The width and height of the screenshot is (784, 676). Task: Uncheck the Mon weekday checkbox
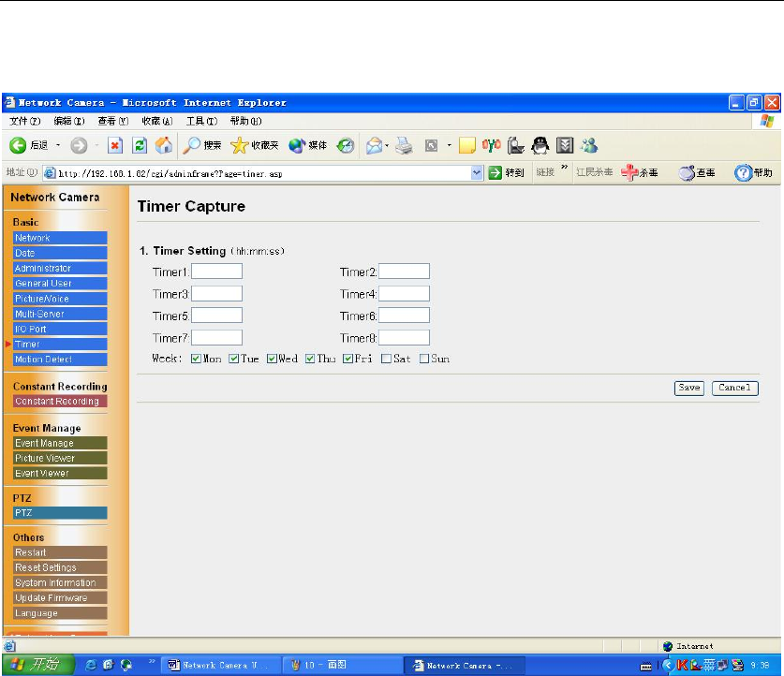[x=196, y=359]
